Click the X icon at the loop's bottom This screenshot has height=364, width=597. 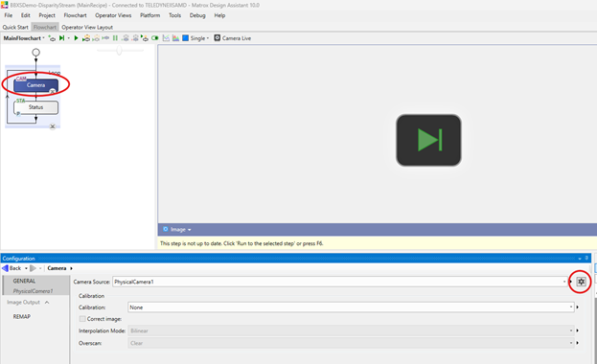point(53,126)
